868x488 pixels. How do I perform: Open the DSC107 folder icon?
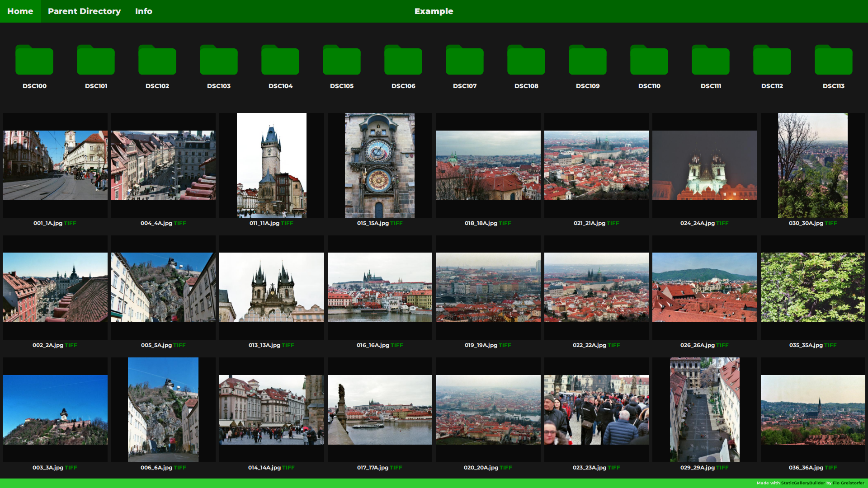coord(465,60)
